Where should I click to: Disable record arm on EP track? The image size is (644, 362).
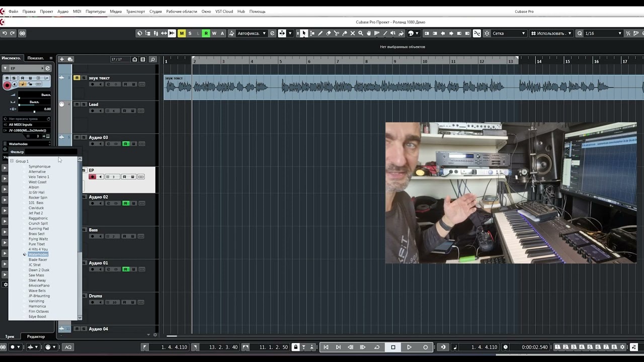click(x=92, y=176)
